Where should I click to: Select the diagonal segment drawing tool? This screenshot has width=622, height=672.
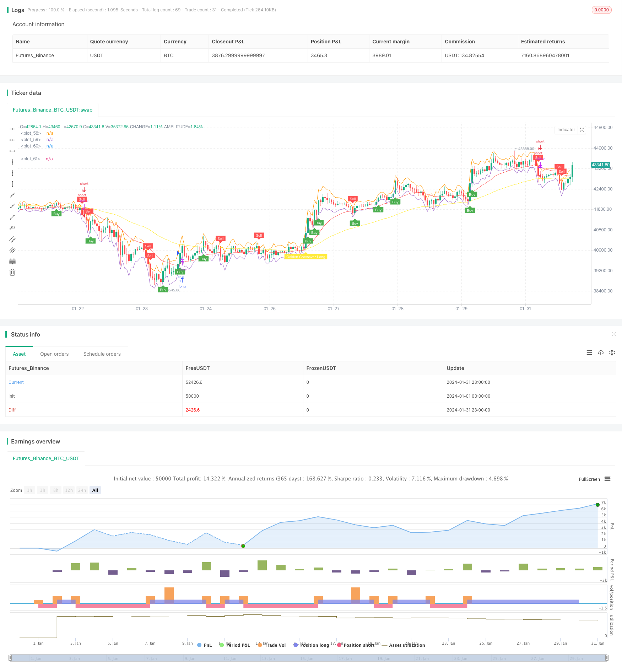point(12,217)
